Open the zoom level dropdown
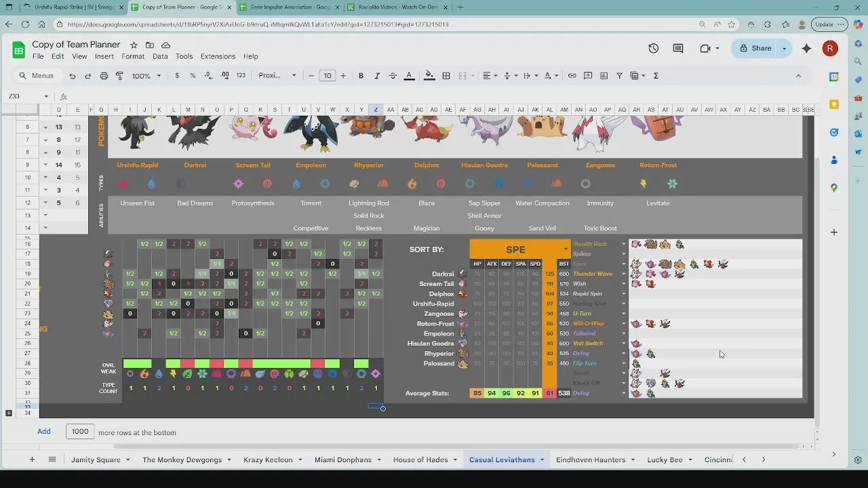This screenshot has width=868, height=488. [x=146, y=76]
